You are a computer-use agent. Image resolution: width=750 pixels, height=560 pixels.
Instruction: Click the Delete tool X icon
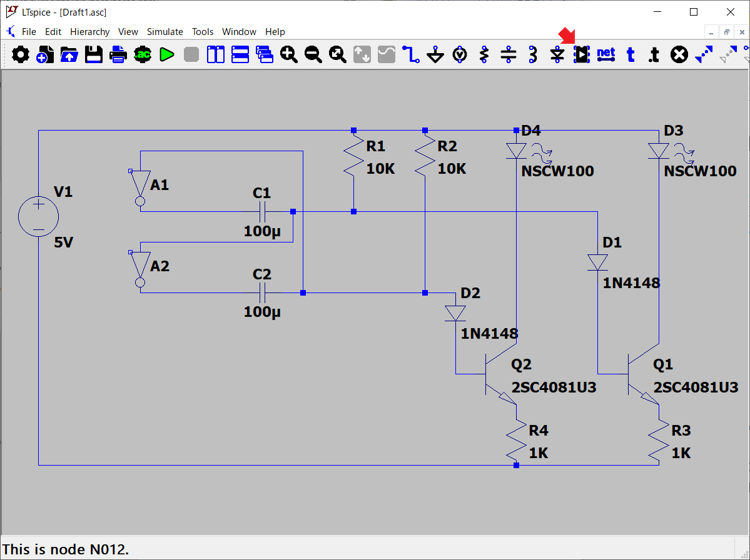679,55
